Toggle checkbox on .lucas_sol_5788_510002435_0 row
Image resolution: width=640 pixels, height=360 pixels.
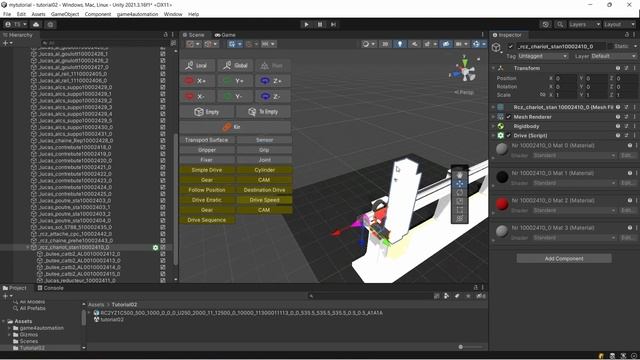163,227
